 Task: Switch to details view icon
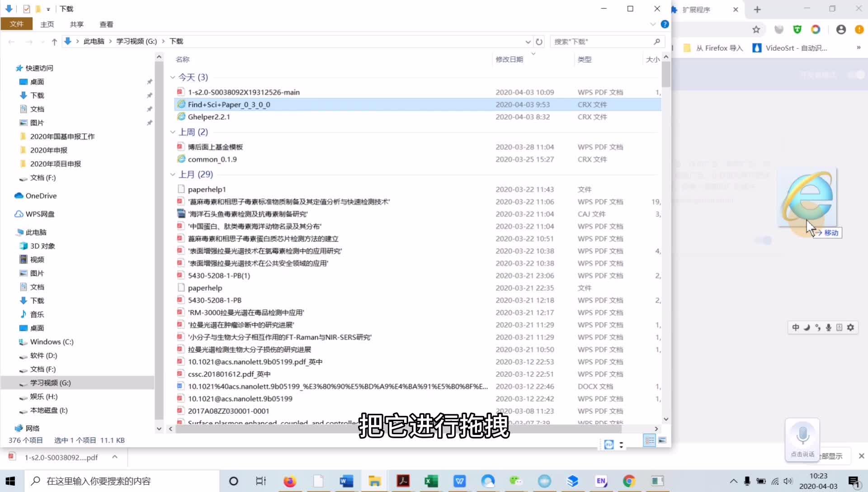coord(649,440)
